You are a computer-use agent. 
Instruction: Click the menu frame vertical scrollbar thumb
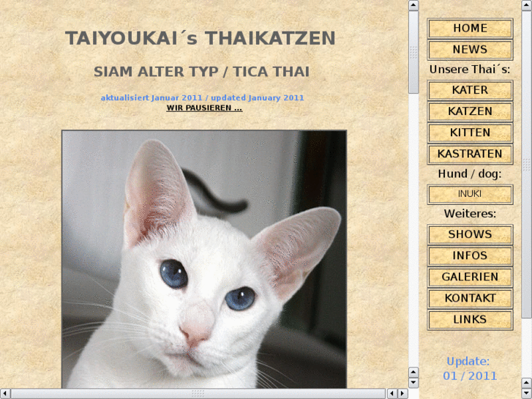coord(527,164)
